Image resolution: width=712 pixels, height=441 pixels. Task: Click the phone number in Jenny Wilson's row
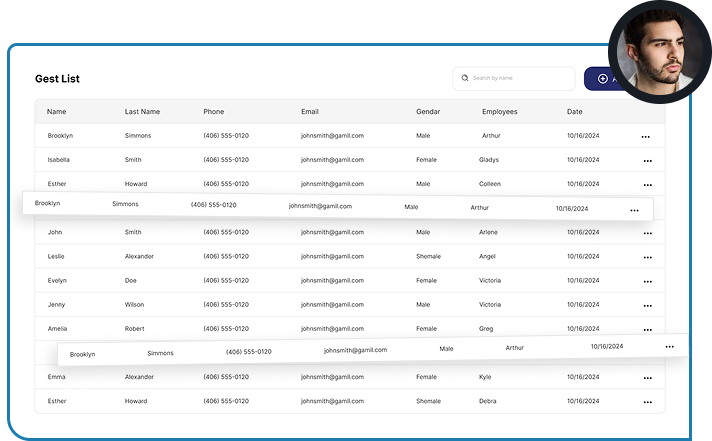point(226,305)
